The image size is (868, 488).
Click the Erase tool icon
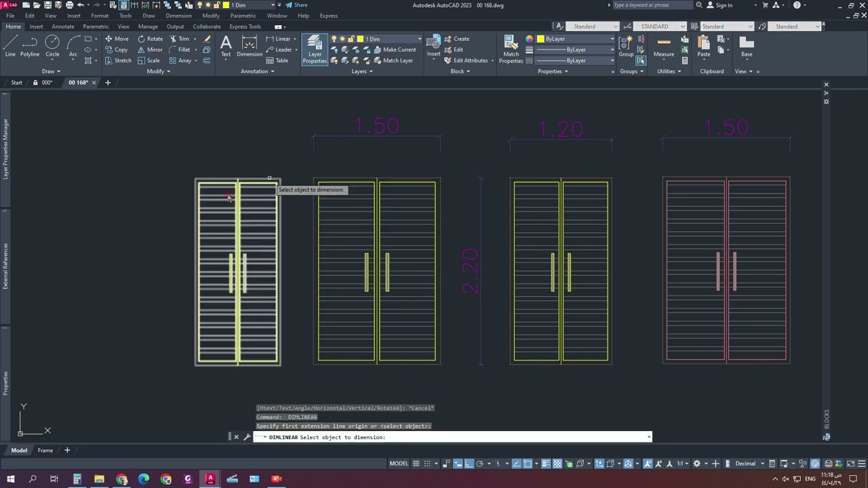coord(208,39)
